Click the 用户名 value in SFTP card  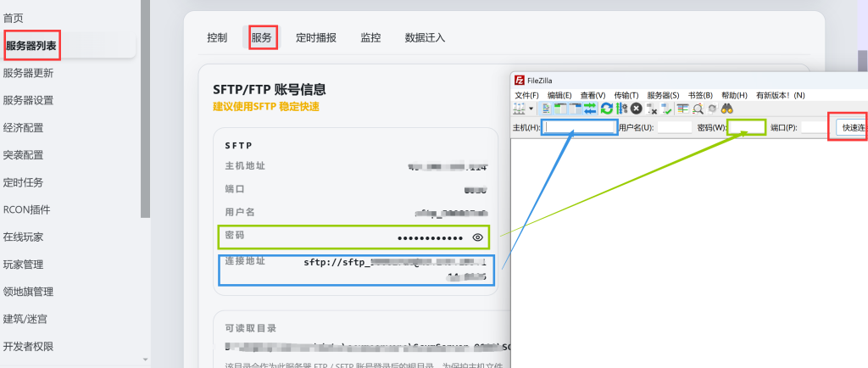pyautogui.click(x=451, y=213)
